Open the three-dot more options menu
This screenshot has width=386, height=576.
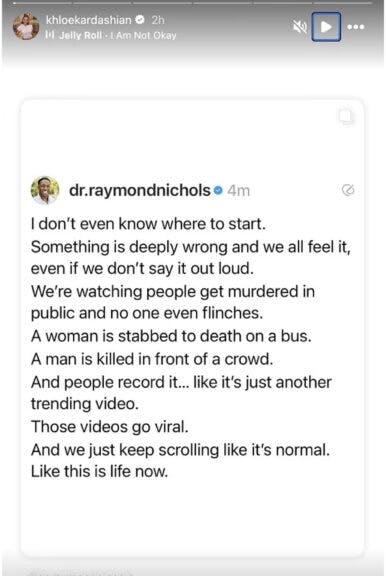(356, 27)
